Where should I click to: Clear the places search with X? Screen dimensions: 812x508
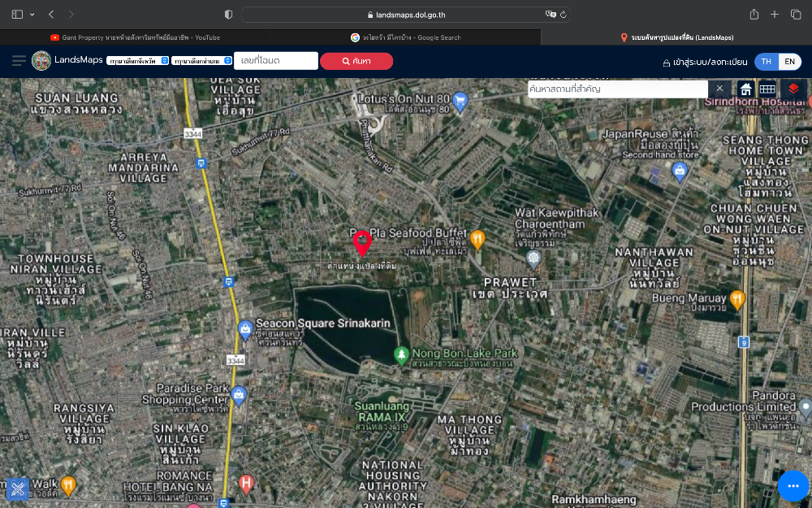click(719, 89)
